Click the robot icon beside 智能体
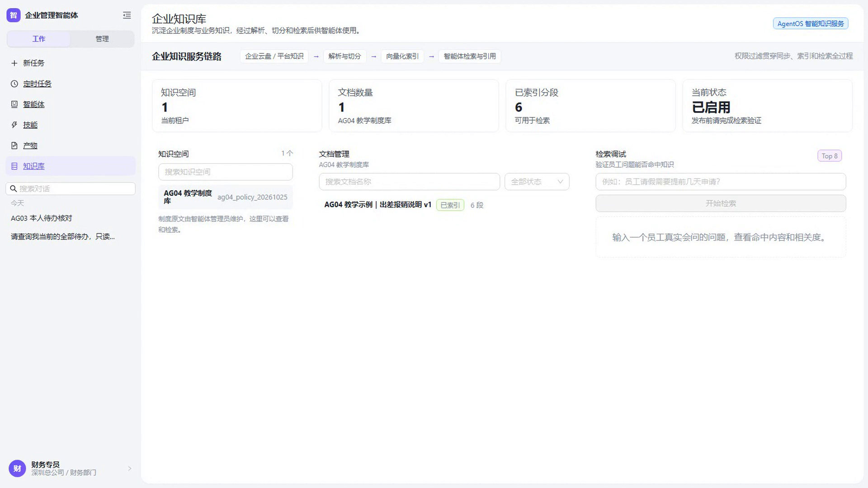This screenshot has width=868, height=488. pyautogui.click(x=14, y=104)
